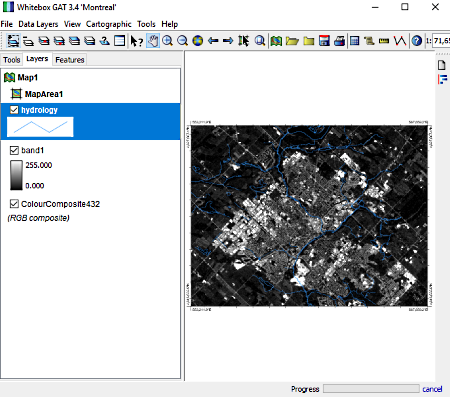Viewport: 450px width, 397px height.
Task: Click the closed yellow folder icon
Action: click(309, 41)
